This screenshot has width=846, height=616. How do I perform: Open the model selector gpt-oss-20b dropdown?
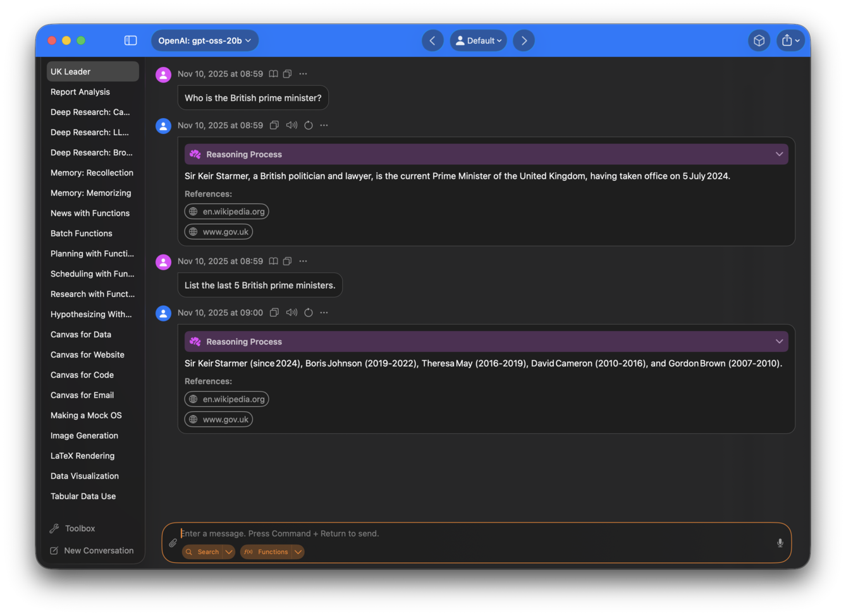[204, 40]
